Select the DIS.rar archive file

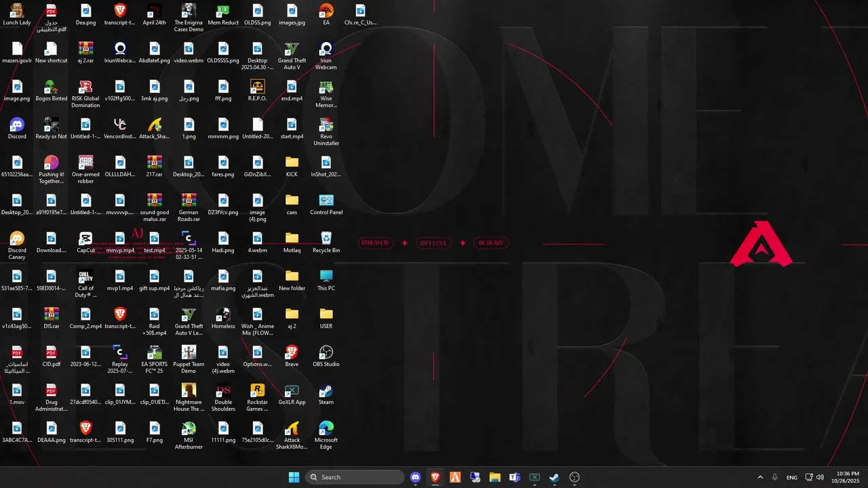coord(52,319)
